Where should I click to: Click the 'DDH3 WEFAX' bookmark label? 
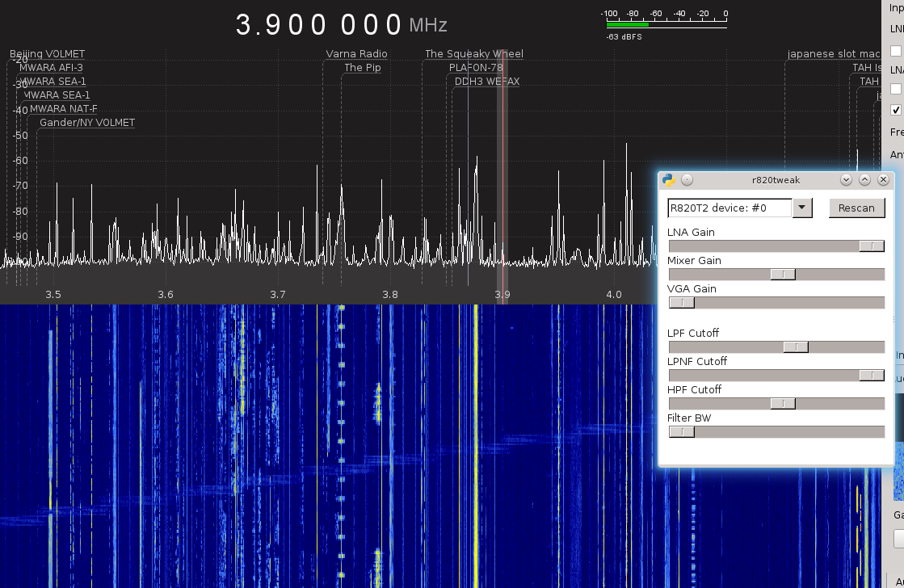tap(486, 82)
